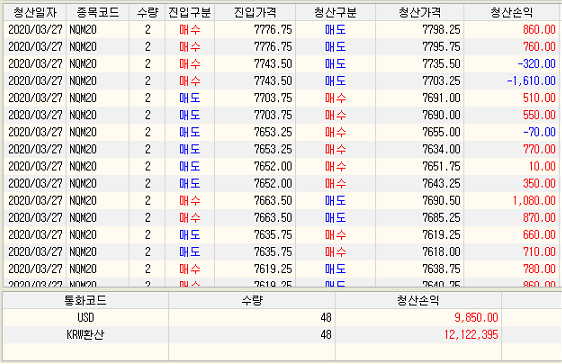The height and width of the screenshot is (364, 562).
Task: Click the 진입가격 column header
Action: (255, 13)
